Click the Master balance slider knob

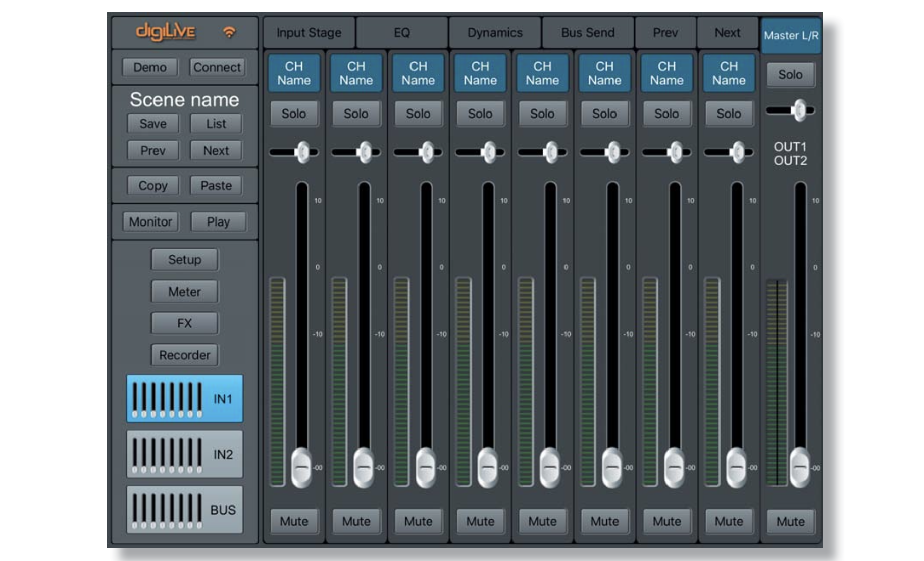(799, 110)
